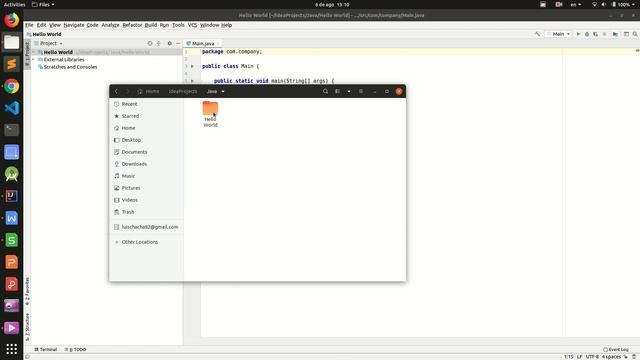Viewport: 640px width, 360px height.
Task: Open Event Log in status bar
Action: pos(616,349)
